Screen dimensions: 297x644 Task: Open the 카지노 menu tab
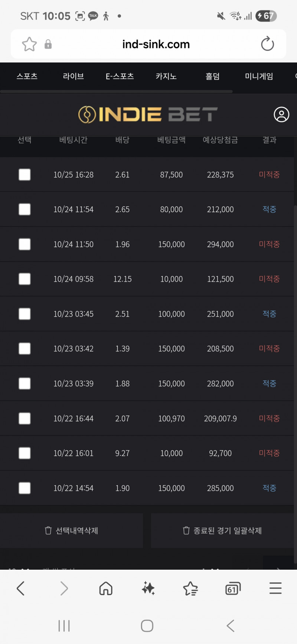coord(166,76)
